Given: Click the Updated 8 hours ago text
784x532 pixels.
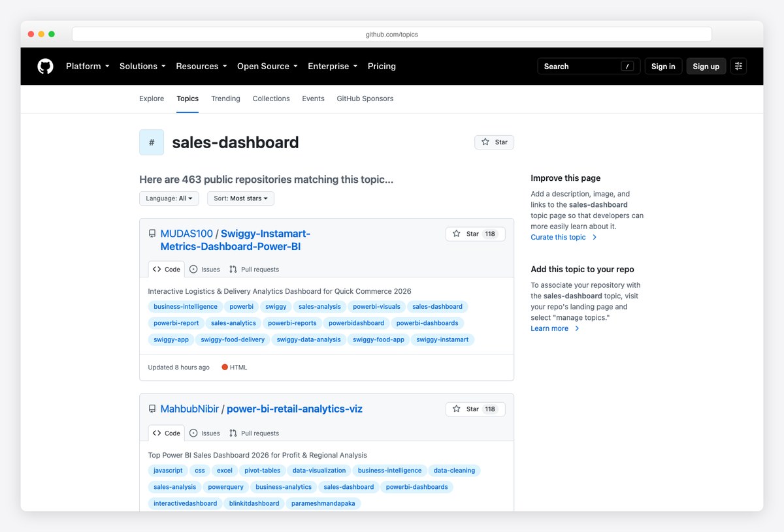Looking at the screenshot, I should tap(178, 368).
